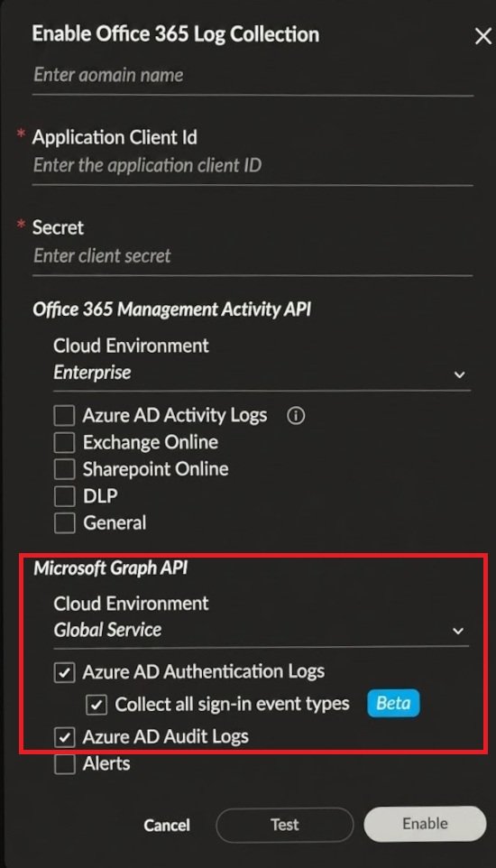Open the Global Service cloud environment dropdown
The width and height of the screenshot is (496, 868).
262,630
